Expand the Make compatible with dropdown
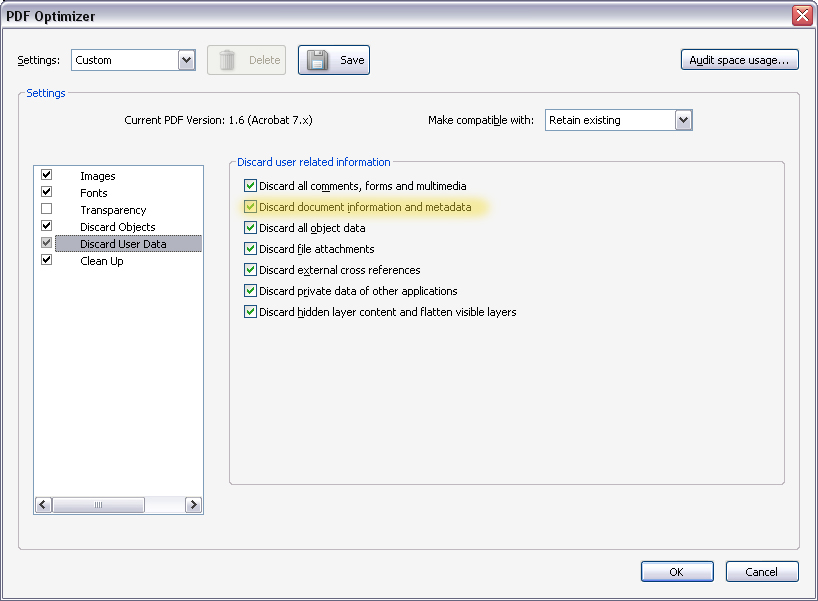 click(x=683, y=120)
